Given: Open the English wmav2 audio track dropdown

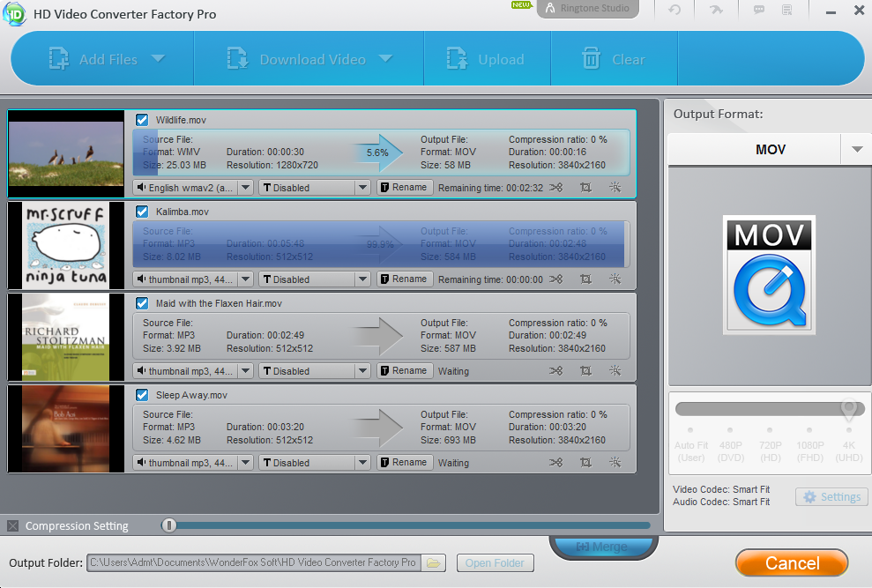Looking at the screenshot, I should point(193,188).
